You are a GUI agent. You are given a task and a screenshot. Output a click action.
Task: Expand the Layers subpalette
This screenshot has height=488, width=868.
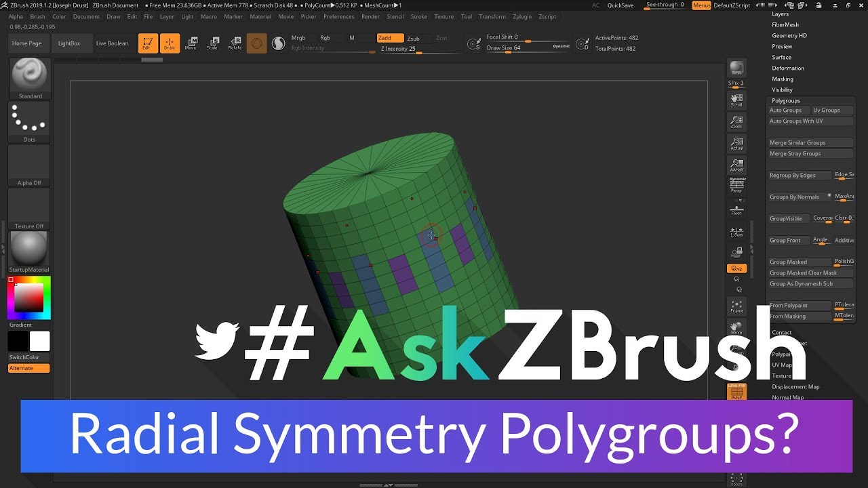tap(781, 14)
